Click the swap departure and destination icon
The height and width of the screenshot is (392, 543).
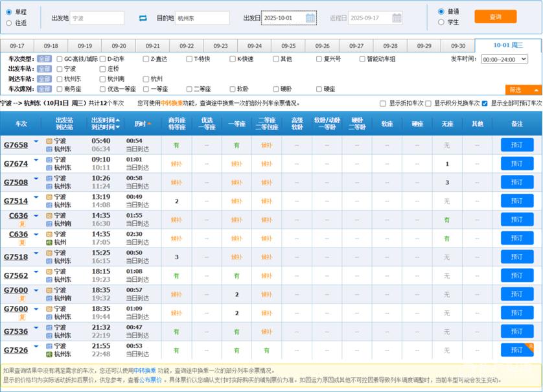coord(143,18)
